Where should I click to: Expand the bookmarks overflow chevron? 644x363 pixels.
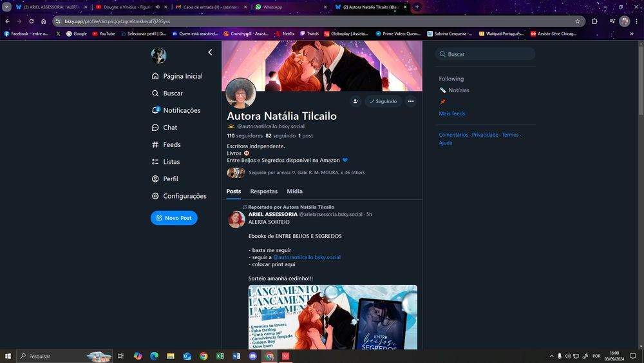pyautogui.click(x=632, y=34)
